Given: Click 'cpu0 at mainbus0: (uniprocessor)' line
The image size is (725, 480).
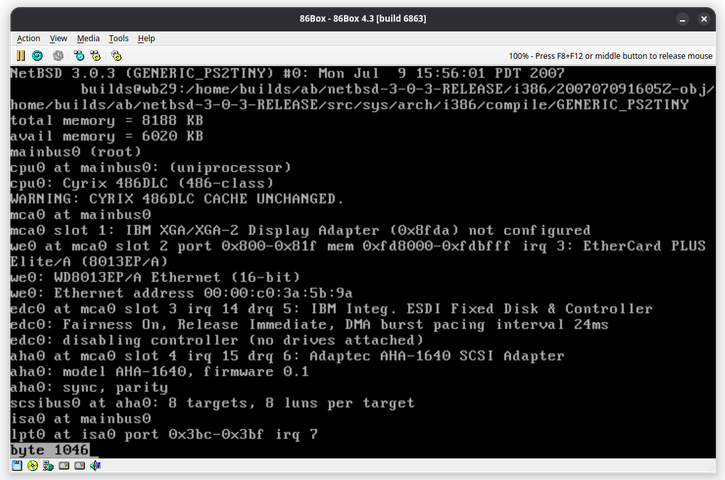Looking at the screenshot, I should (x=151, y=168).
